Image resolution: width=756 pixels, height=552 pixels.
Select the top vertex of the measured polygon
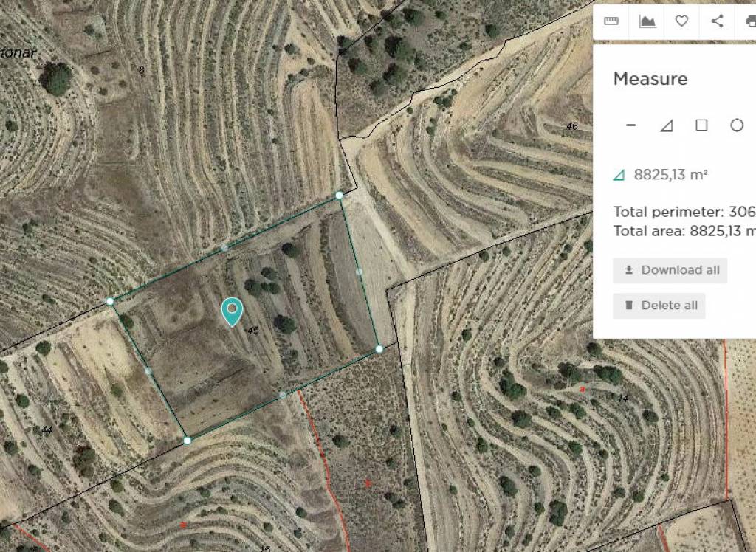pyautogui.click(x=339, y=196)
